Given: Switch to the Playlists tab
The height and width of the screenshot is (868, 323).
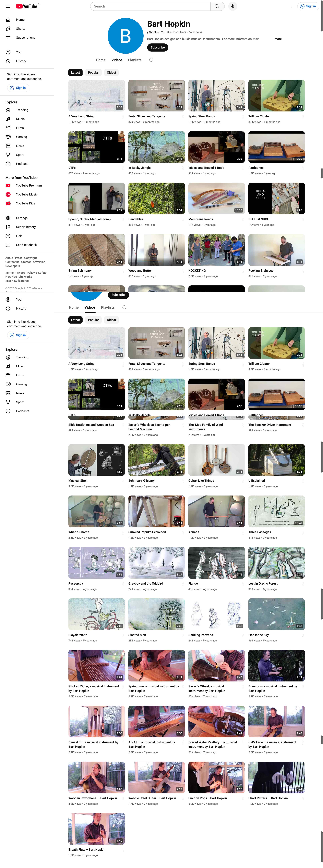Looking at the screenshot, I should click(x=134, y=60).
